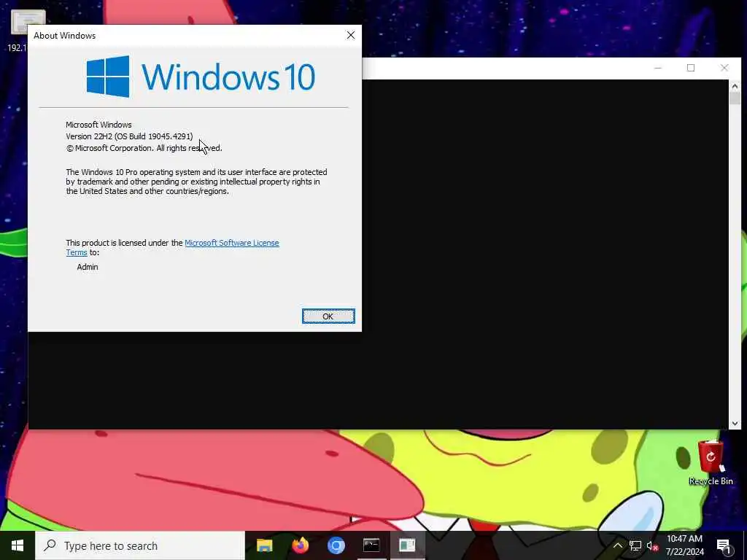Image resolution: width=747 pixels, height=560 pixels.
Task: Click the Windows 10 logo
Action: [201, 77]
